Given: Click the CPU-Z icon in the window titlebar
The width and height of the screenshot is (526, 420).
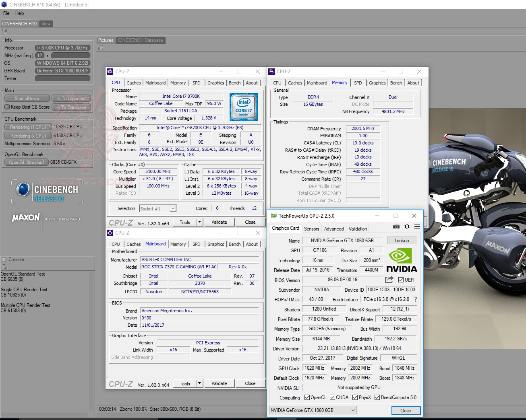Looking at the screenshot, I should pyautogui.click(x=109, y=71).
